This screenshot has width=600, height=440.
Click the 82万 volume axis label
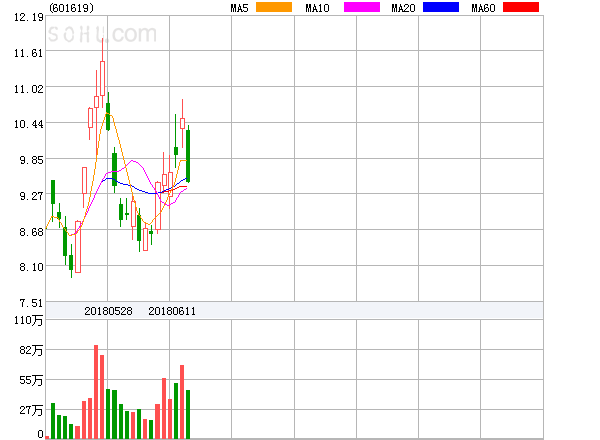[x=31, y=350]
